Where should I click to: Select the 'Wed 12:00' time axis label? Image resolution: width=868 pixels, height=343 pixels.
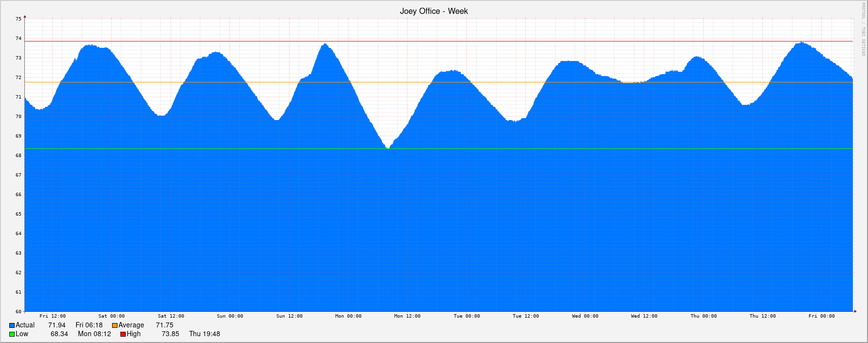[x=644, y=316]
